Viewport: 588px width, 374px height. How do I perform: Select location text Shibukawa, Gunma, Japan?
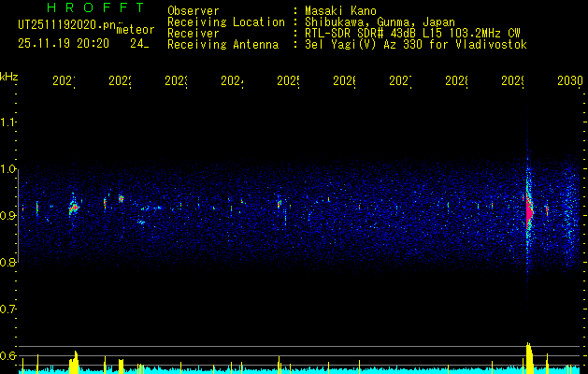click(380, 22)
